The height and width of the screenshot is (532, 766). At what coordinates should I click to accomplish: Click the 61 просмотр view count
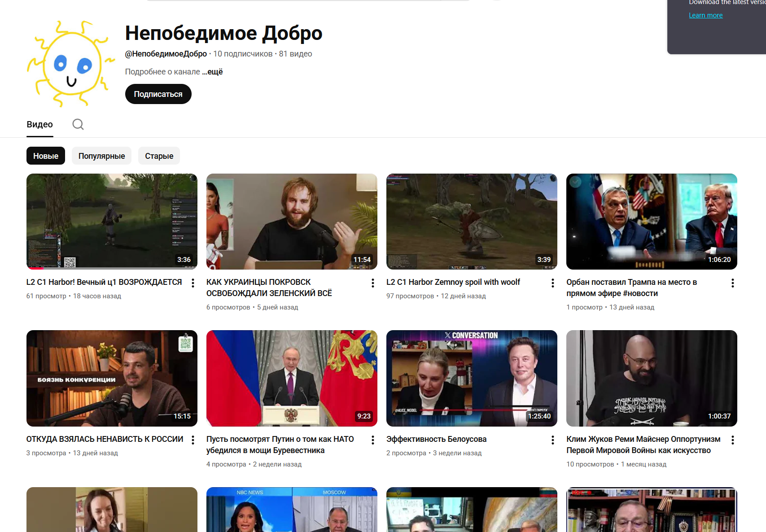tap(46, 296)
